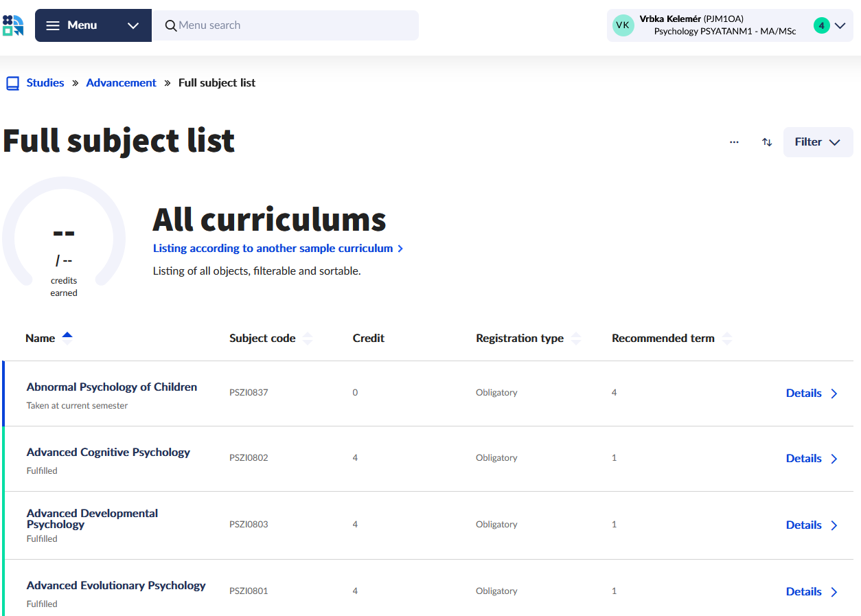Expand the main Menu dropdown chevron
Viewport: 861px width, 616px height.
[133, 25]
